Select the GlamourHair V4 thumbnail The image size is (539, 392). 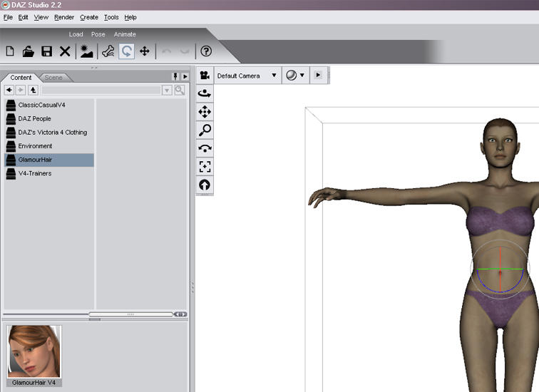[x=34, y=356]
